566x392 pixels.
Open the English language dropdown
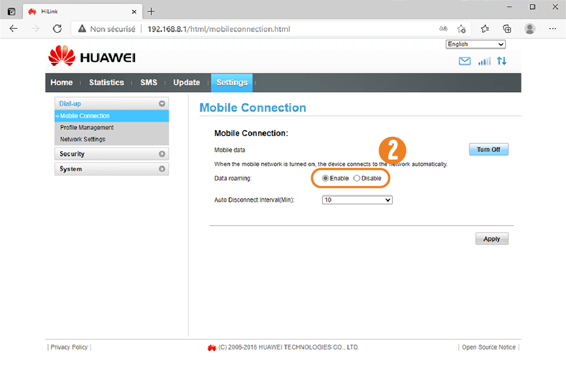pos(475,44)
